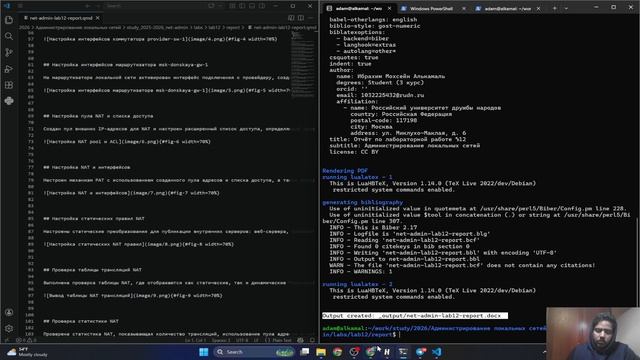Click the image/4.png figure line
This screenshot has height=360, width=640.
click(x=160, y=39)
